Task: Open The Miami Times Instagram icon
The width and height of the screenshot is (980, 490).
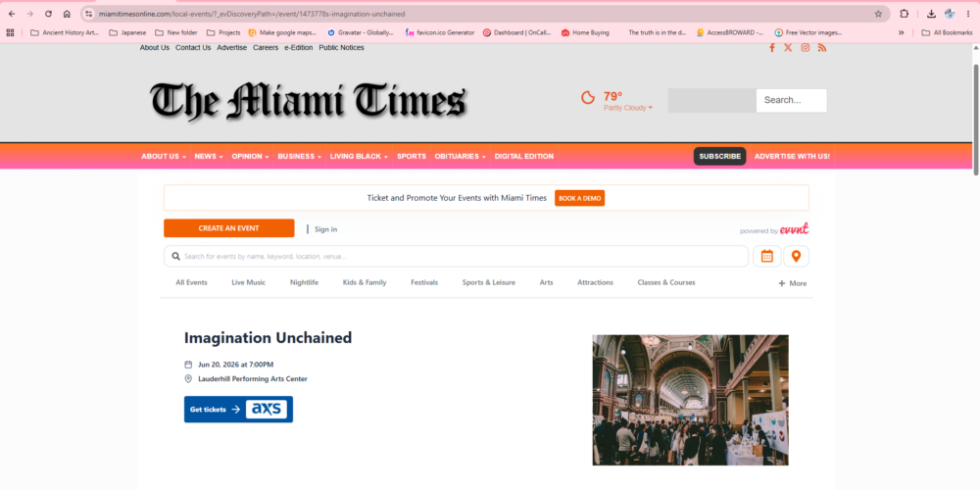Action: coord(806,47)
